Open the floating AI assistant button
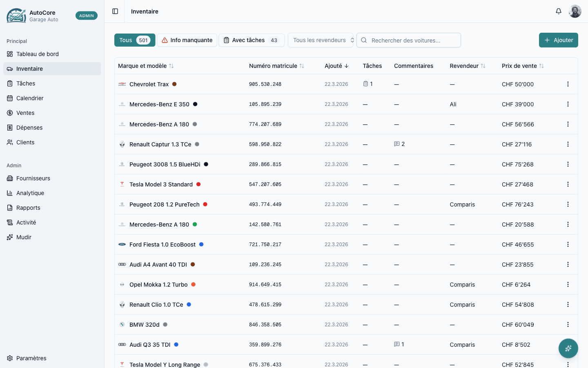588x368 pixels. [x=568, y=348]
